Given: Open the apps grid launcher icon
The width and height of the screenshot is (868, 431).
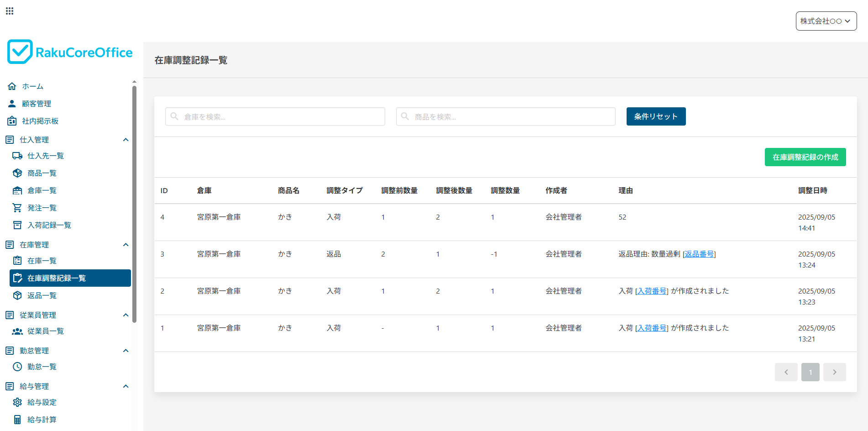Looking at the screenshot, I should 10,11.
